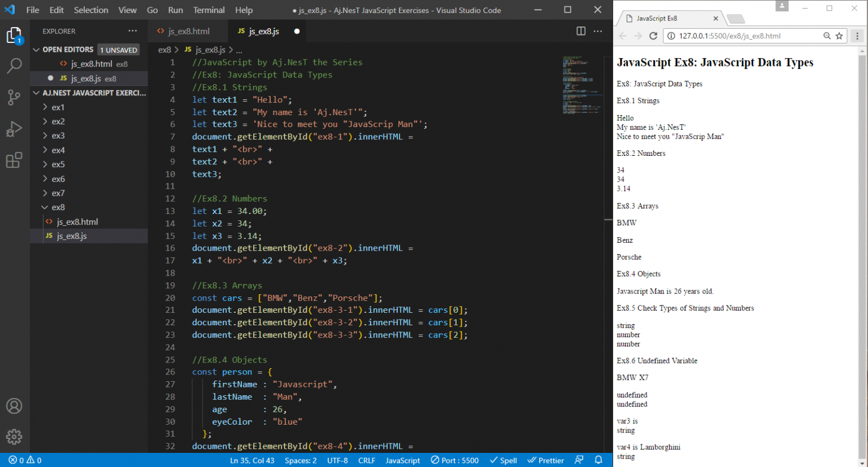868x467 pixels.
Task: Open the Search view in activity bar
Action: point(14,66)
